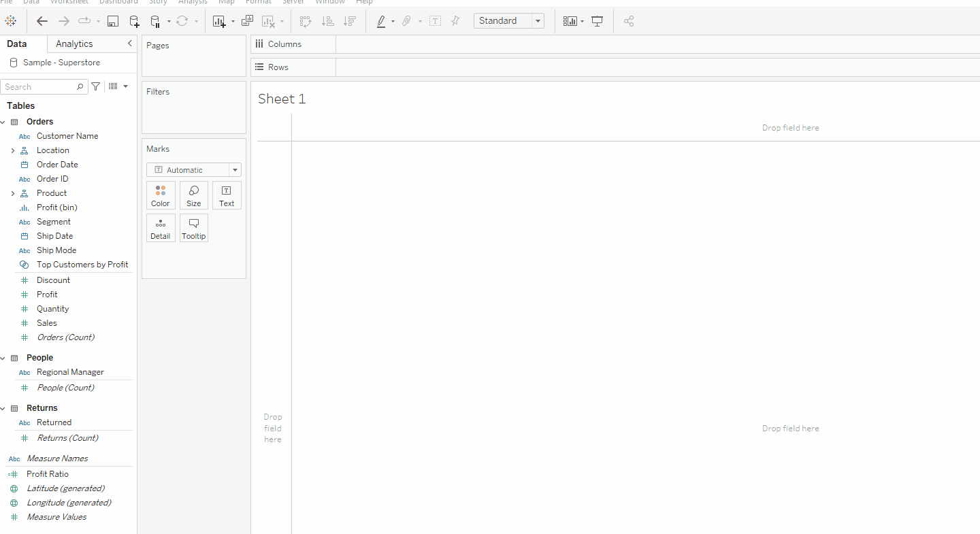Click the Save workbook icon
Image resolution: width=980 pixels, height=534 pixels.
113,21
